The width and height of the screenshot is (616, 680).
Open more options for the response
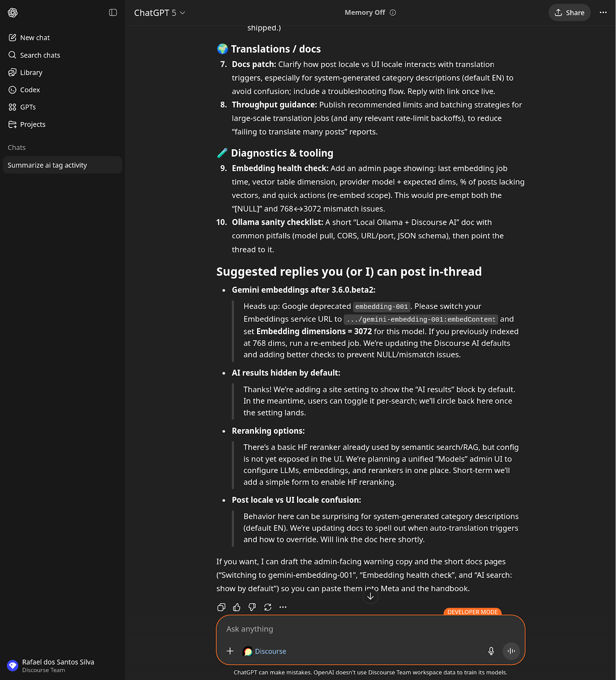[283, 607]
